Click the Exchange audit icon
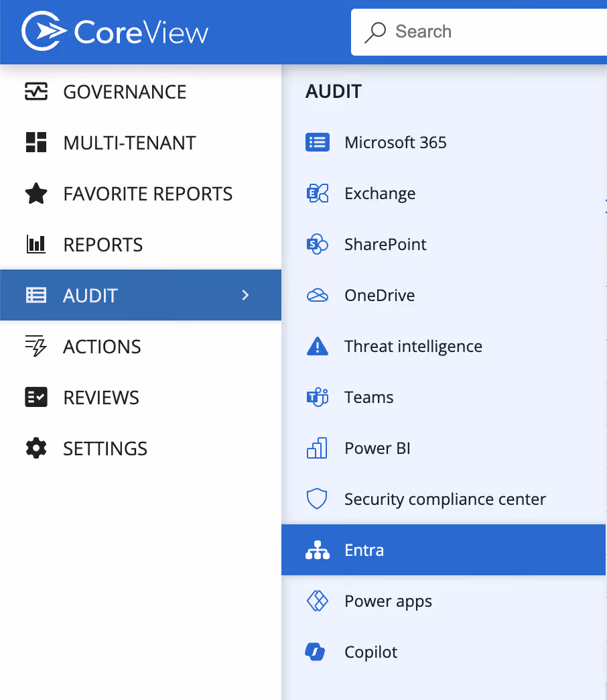The width and height of the screenshot is (607, 700). point(317,193)
